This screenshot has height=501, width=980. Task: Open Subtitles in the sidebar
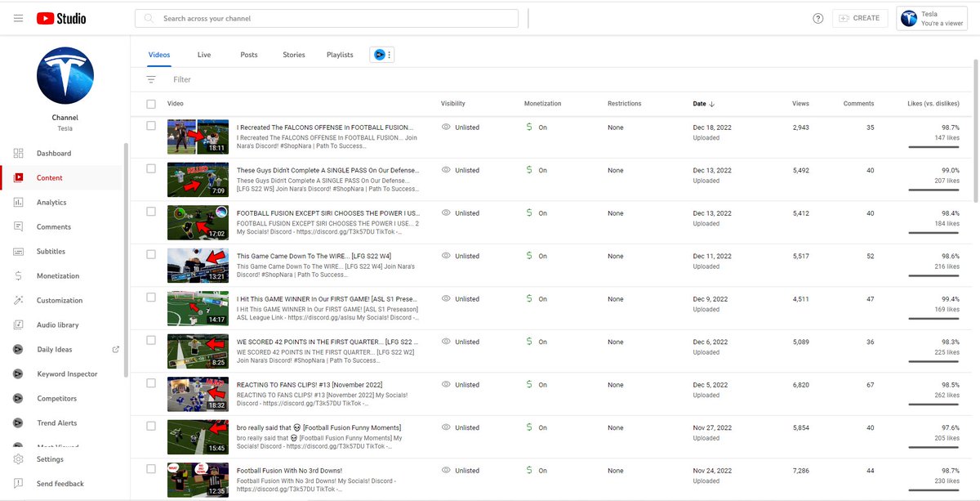point(62,252)
